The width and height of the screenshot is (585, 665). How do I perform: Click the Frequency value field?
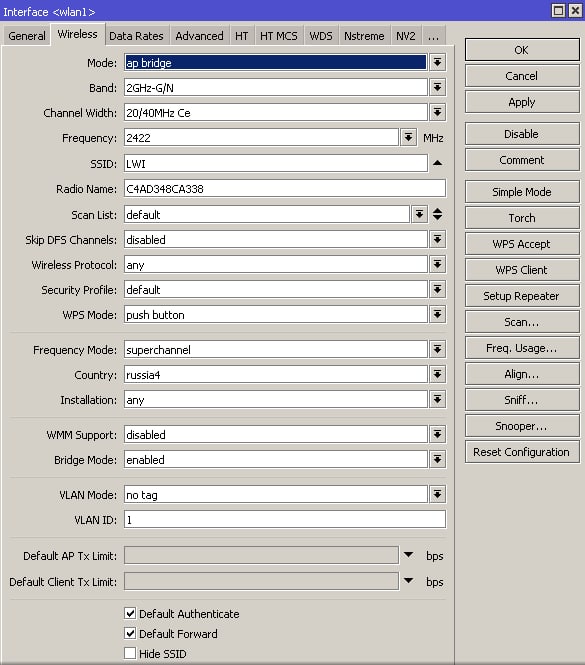261,137
